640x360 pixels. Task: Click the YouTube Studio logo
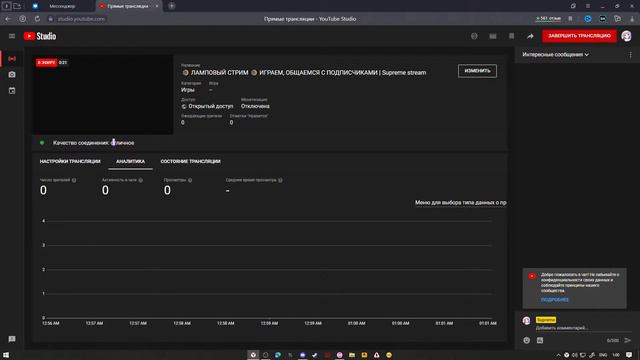point(40,36)
